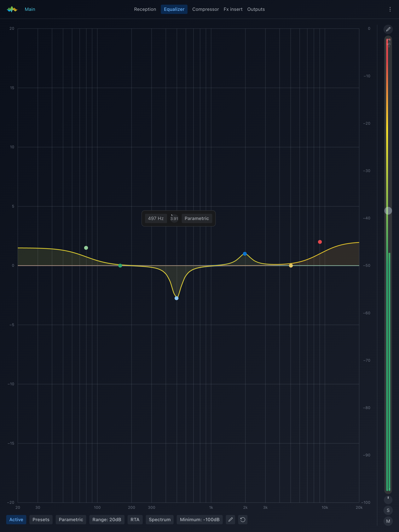Screen dimensions: 399x532
Task: Select the dark blue EQ node near 2k
Action: [245, 254]
